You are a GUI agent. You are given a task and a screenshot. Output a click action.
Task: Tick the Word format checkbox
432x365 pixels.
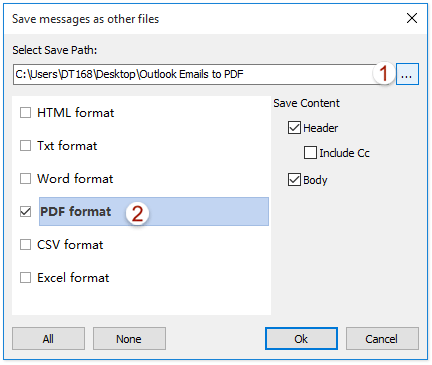coord(25,179)
